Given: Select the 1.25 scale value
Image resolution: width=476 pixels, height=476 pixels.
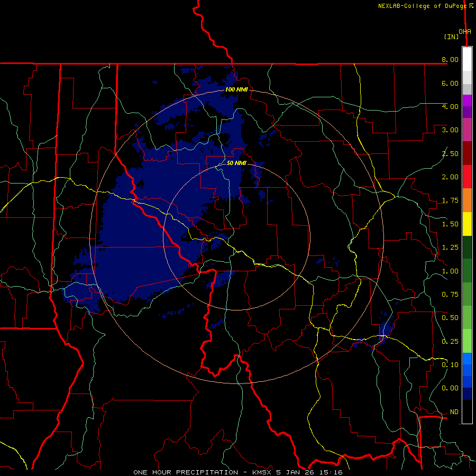Looking at the screenshot, I should coord(450,248).
